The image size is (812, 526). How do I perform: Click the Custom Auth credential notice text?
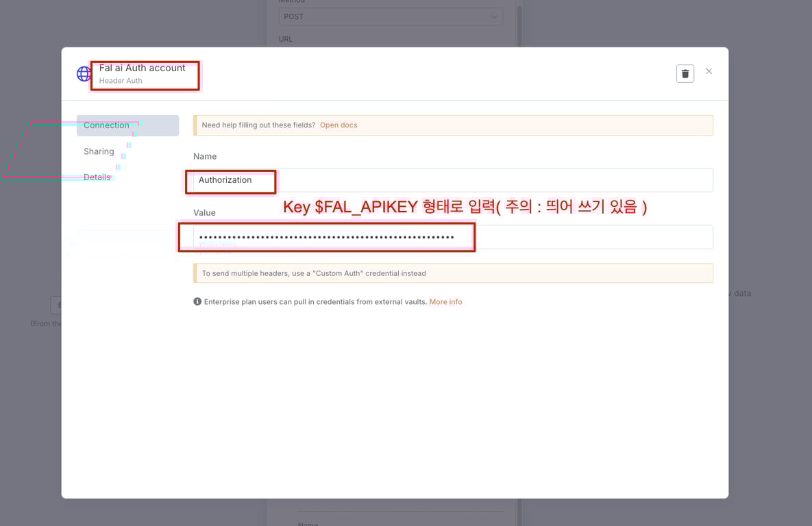point(314,273)
